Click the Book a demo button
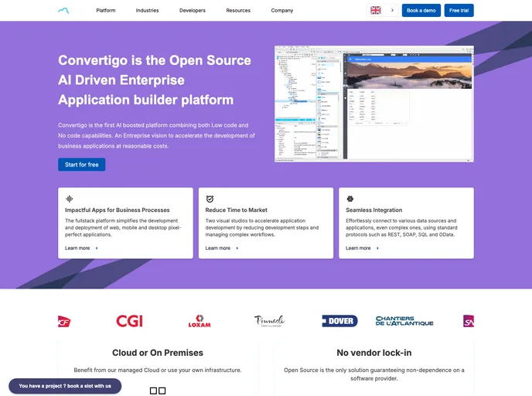The image size is (532, 396). 421,11
